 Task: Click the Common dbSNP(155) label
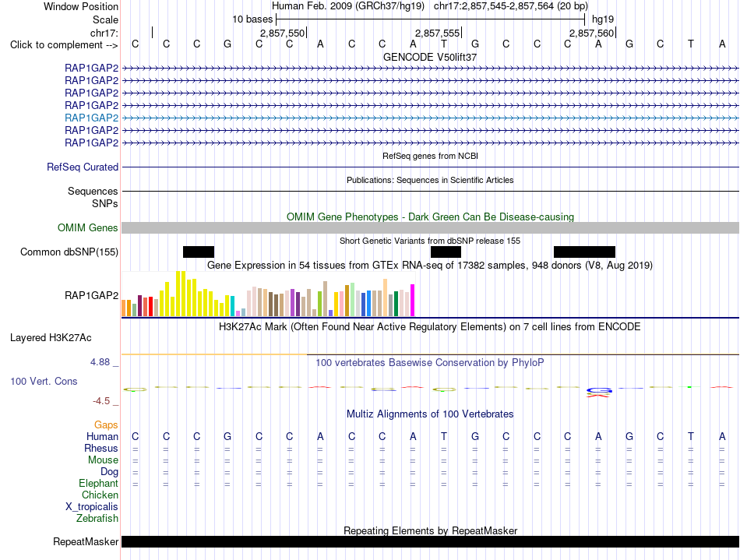coord(69,252)
